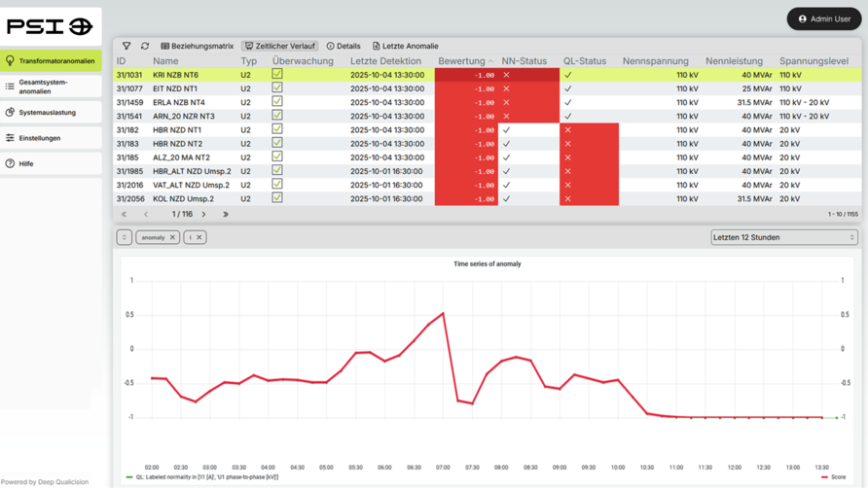Click the PSI logo
Viewport: 868px width, 488px height.
click(50, 27)
